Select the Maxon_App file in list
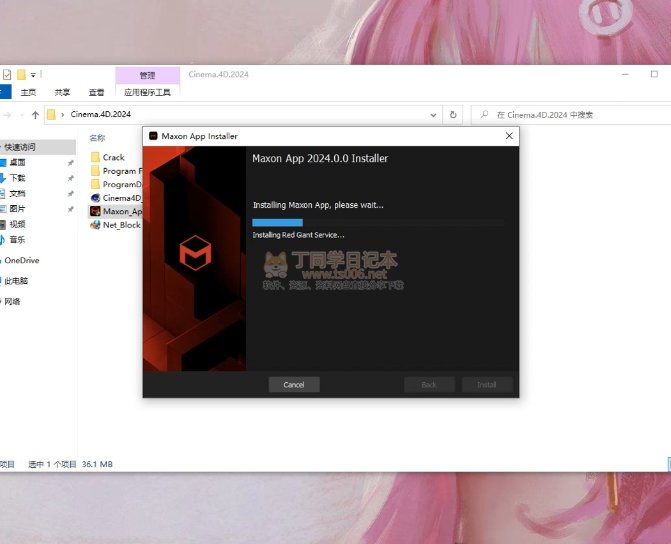 coord(122,211)
